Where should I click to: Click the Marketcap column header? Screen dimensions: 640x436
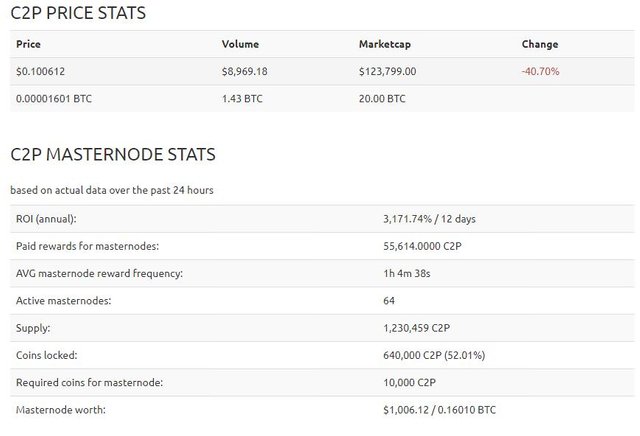click(385, 44)
